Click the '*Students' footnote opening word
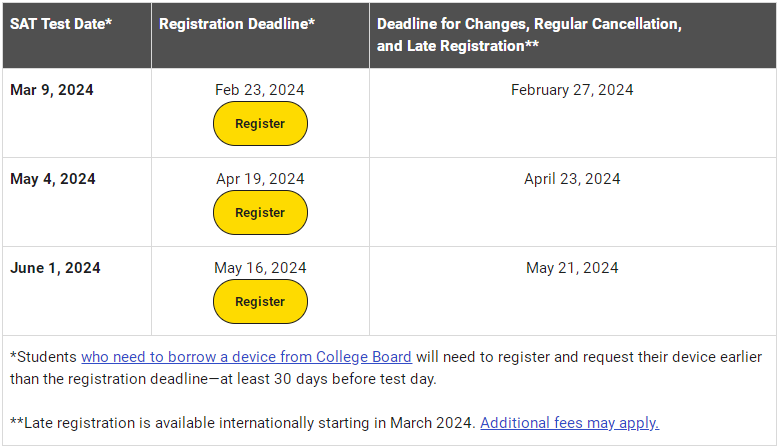 (43, 357)
